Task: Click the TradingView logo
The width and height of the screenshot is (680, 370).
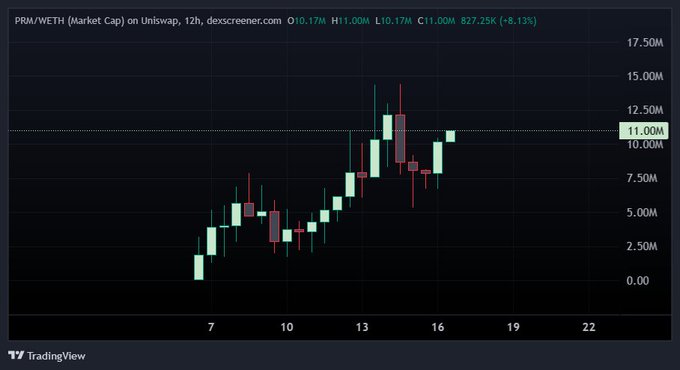Action: coord(16,356)
